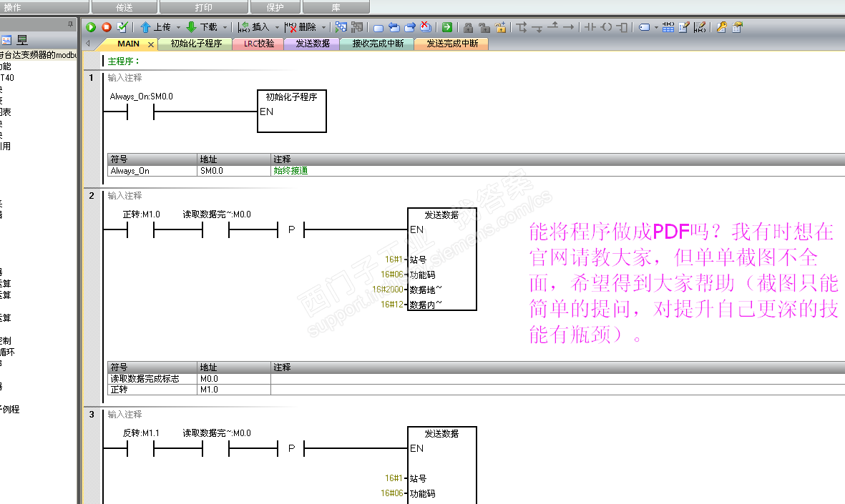845x504 pixels.
Task: Open the Download (下载) dropdown arrow
Action: click(x=225, y=27)
